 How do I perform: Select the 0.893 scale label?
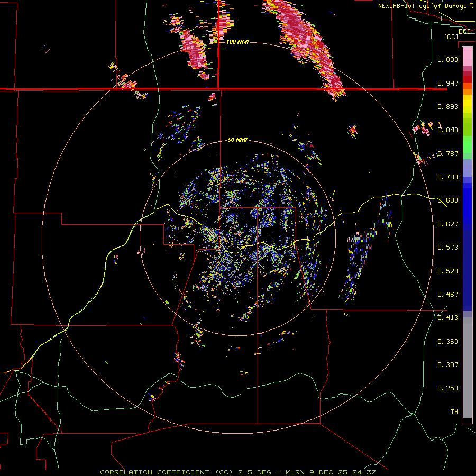point(448,106)
